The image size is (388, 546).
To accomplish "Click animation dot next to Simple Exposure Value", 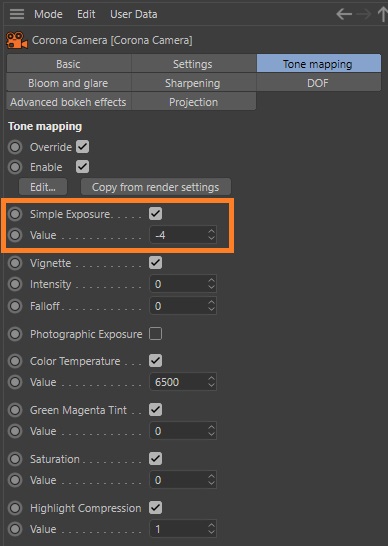I will (x=15, y=235).
